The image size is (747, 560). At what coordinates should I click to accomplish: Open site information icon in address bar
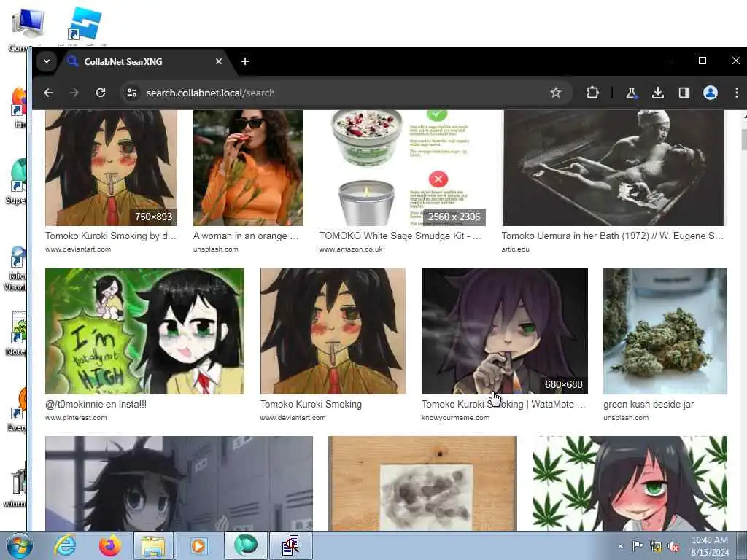coord(132,93)
